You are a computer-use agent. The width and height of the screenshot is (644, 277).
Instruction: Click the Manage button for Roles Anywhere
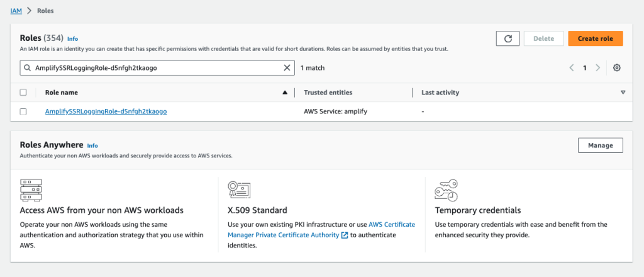click(x=601, y=145)
